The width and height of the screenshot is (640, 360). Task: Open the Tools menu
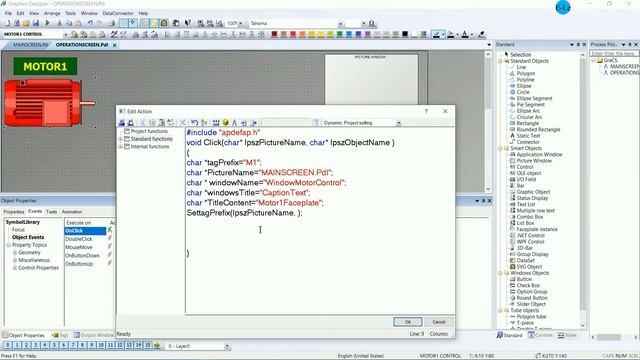pos(70,13)
